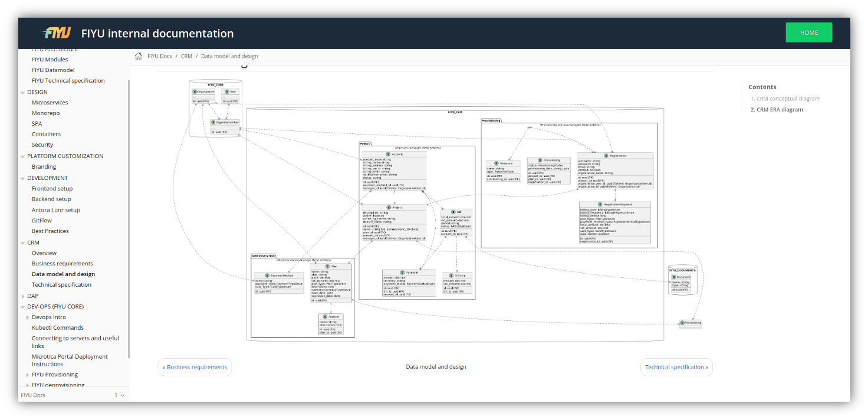Open Frontend setup page

(x=52, y=188)
